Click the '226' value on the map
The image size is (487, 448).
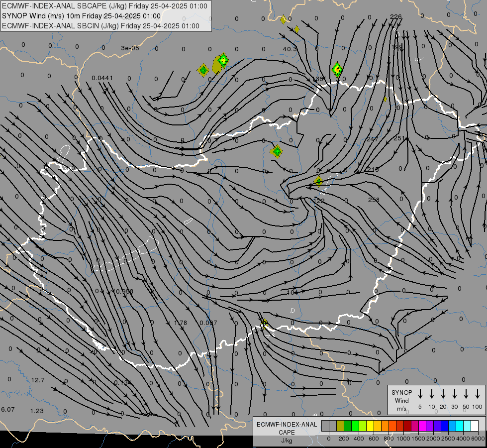tap(395, 17)
